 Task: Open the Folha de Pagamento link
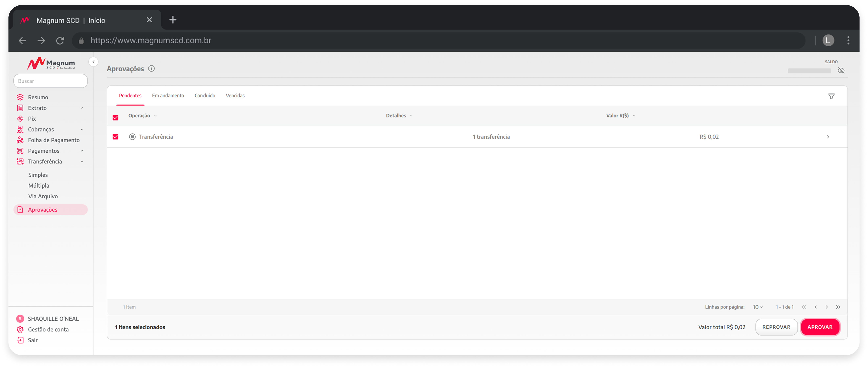click(54, 140)
